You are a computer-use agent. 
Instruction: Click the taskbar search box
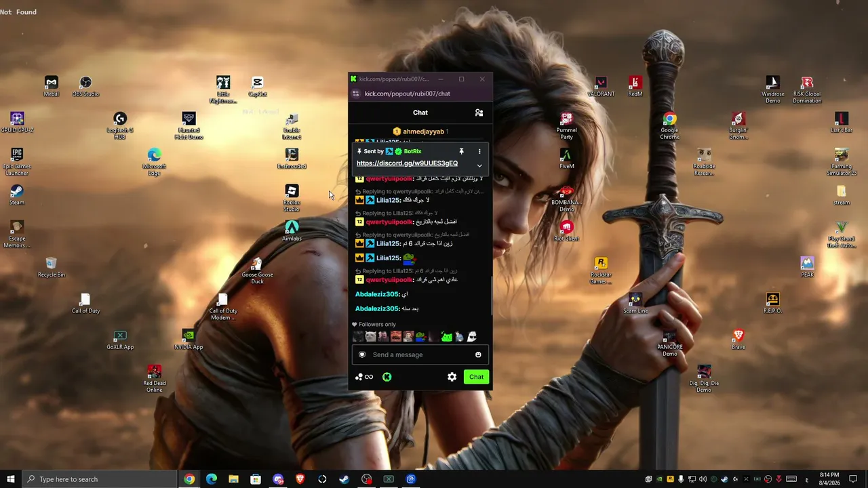click(x=99, y=479)
